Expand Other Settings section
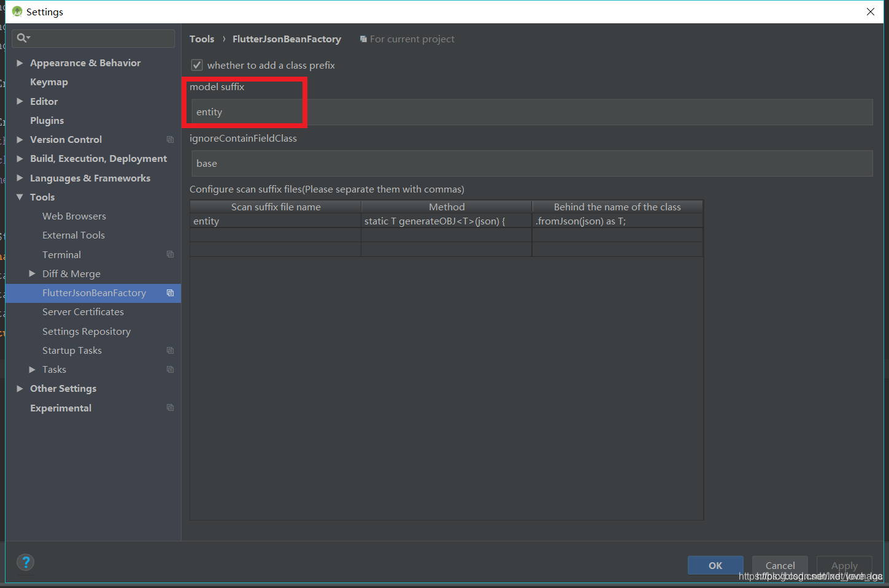Image resolution: width=889 pixels, height=588 pixels. (x=20, y=389)
